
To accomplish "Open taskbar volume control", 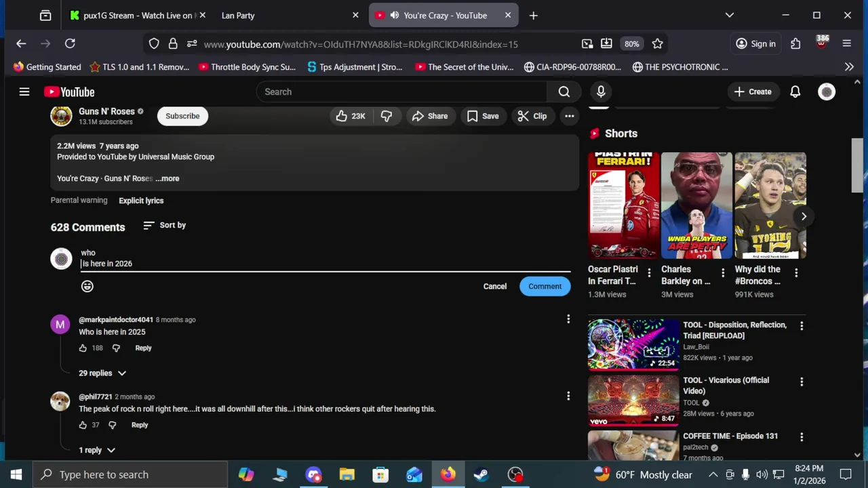I will (762, 474).
